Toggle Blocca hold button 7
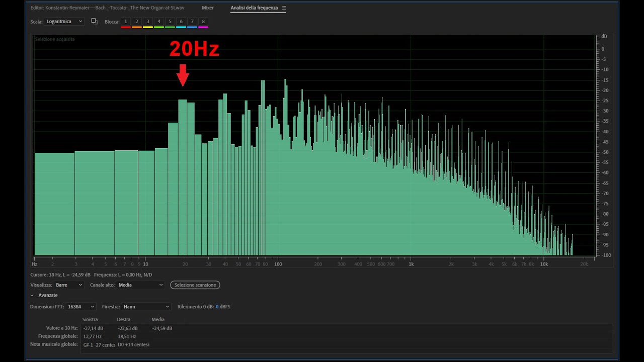644x362 pixels. click(192, 22)
